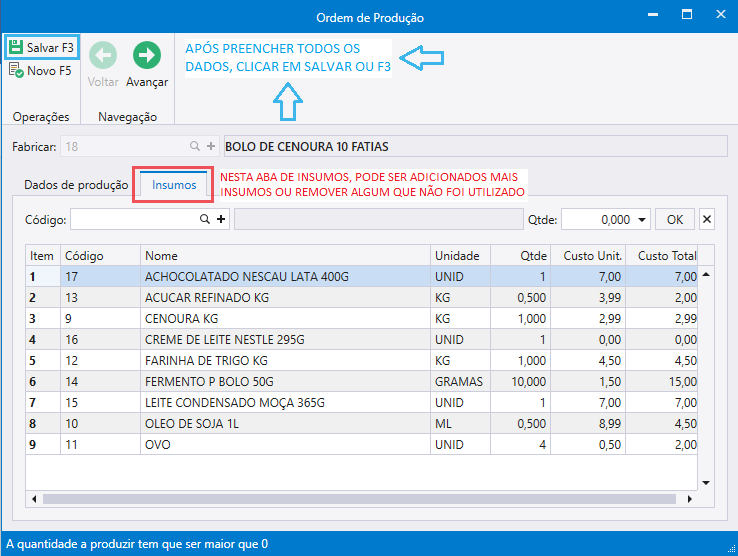738x556 pixels.
Task: Select row FARINHA DE TRIGO KG
Action: 361,361
